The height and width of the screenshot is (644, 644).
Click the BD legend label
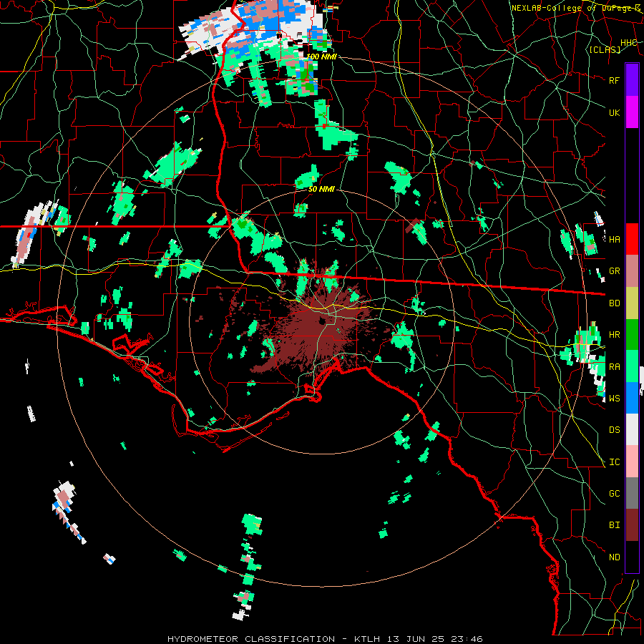615,303
